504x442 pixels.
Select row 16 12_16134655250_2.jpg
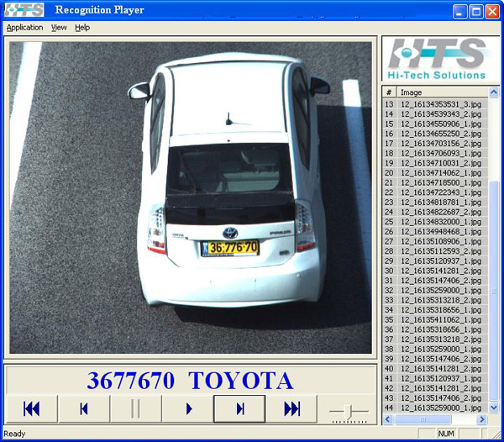pos(435,134)
